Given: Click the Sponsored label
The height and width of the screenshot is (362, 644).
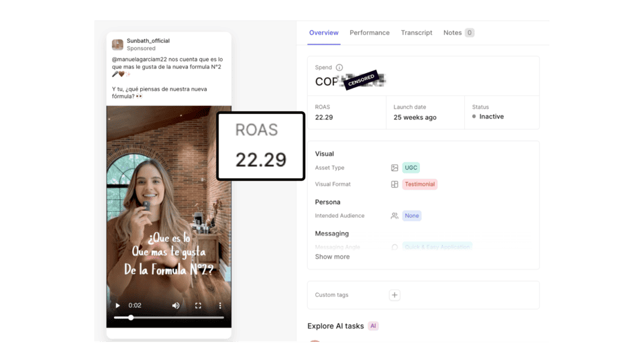Looking at the screenshot, I should click(x=141, y=48).
